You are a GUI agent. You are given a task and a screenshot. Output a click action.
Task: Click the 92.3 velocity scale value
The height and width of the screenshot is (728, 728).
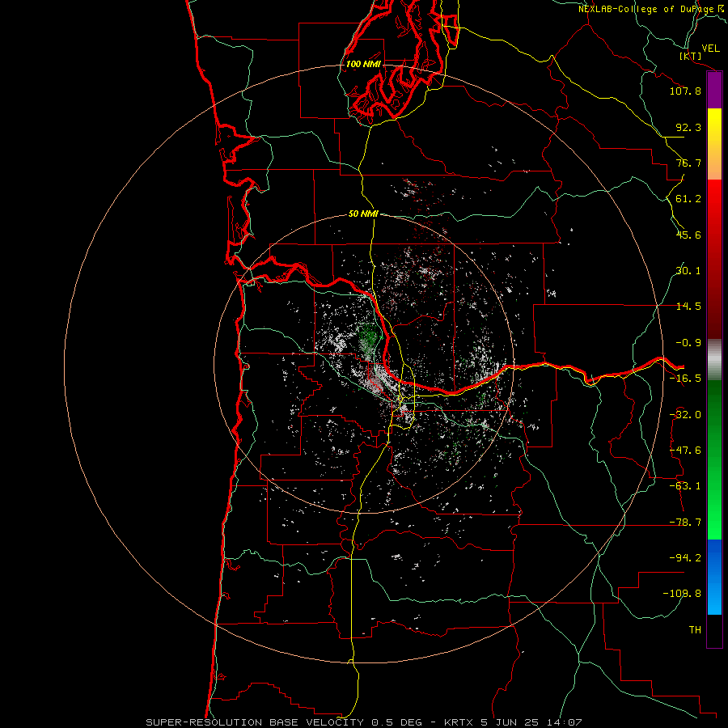(x=688, y=127)
